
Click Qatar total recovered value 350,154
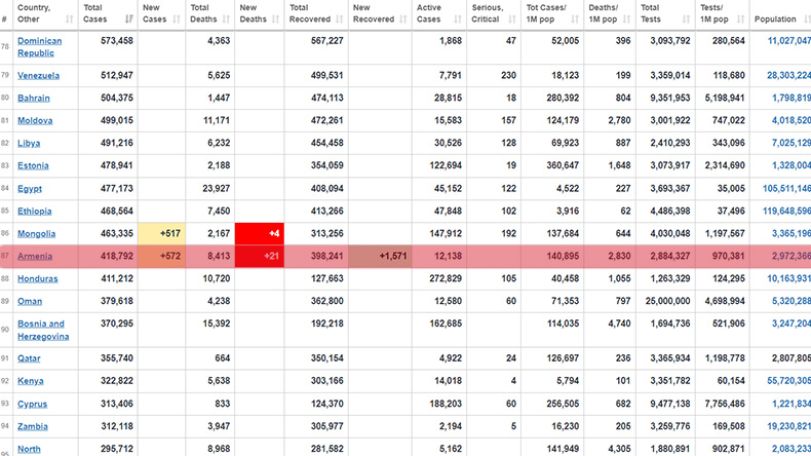coord(327,358)
